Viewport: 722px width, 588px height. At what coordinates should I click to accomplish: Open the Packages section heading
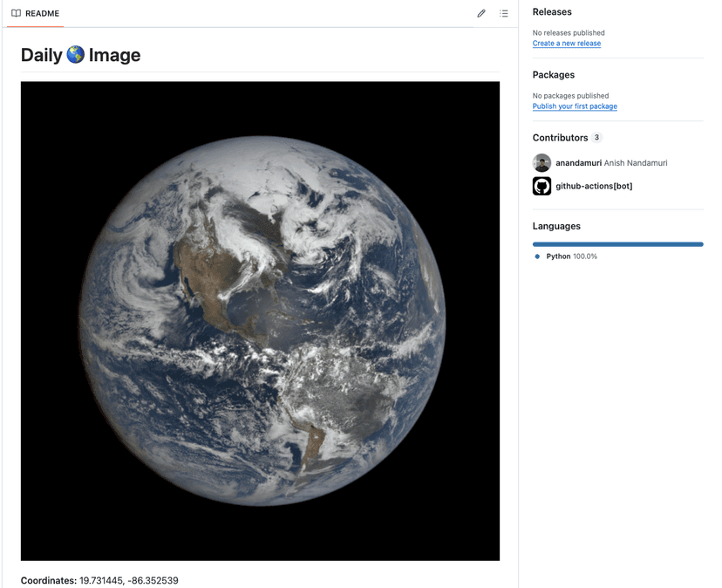point(553,74)
